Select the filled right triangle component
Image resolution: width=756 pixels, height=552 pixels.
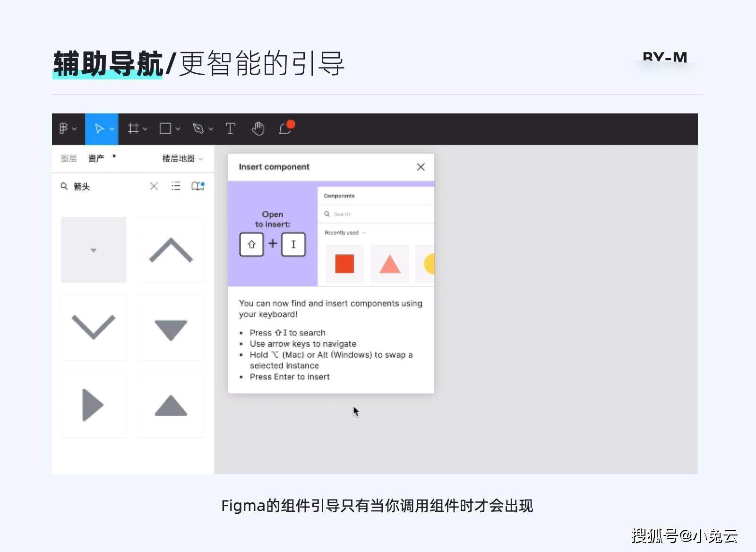click(x=94, y=405)
